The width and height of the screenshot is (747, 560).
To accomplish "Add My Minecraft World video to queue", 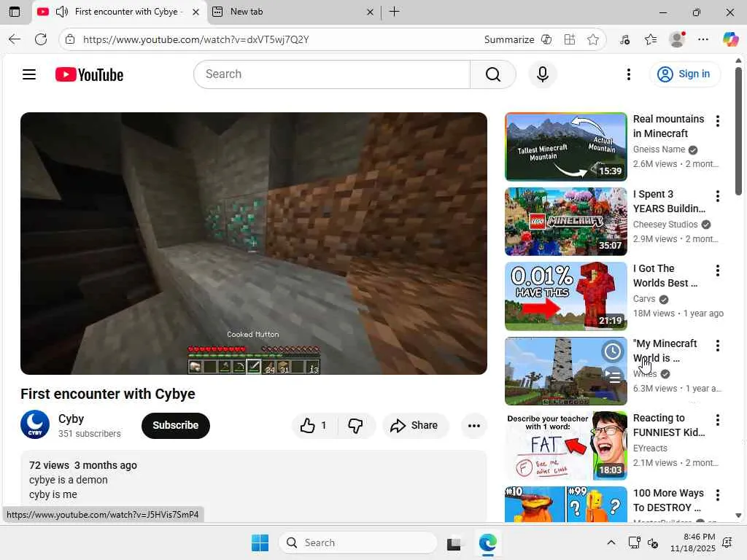I will click(613, 376).
